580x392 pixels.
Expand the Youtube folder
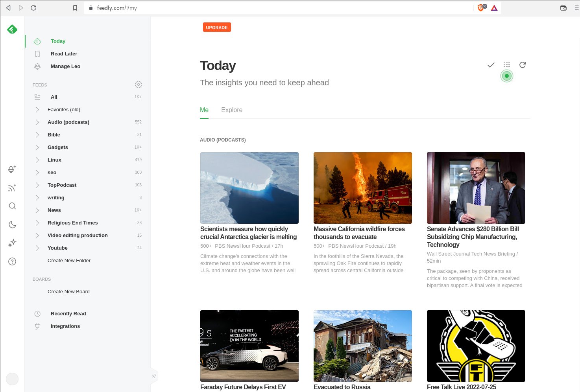37,248
